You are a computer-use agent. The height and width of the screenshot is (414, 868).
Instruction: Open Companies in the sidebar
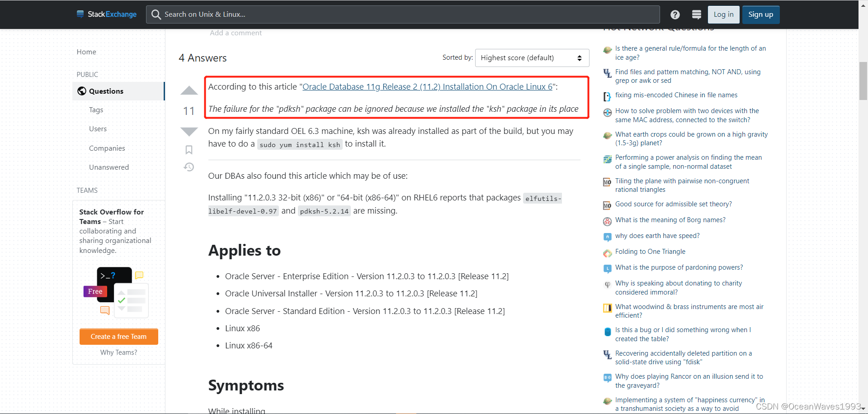click(x=107, y=148)
